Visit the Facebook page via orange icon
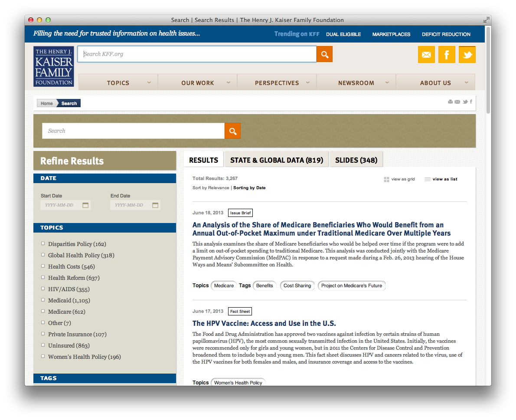 pos(447,55)
